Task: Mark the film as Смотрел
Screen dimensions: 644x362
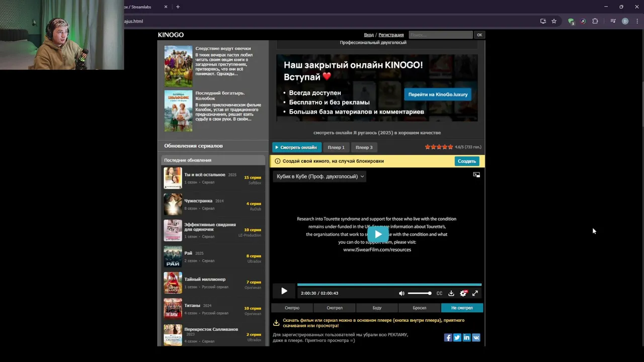Action: click(x=335, y=308)
